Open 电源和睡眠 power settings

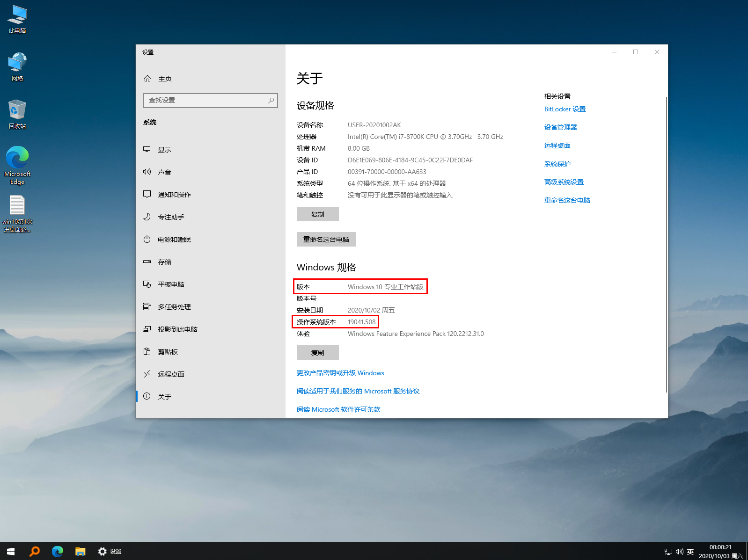coord(211,240)
